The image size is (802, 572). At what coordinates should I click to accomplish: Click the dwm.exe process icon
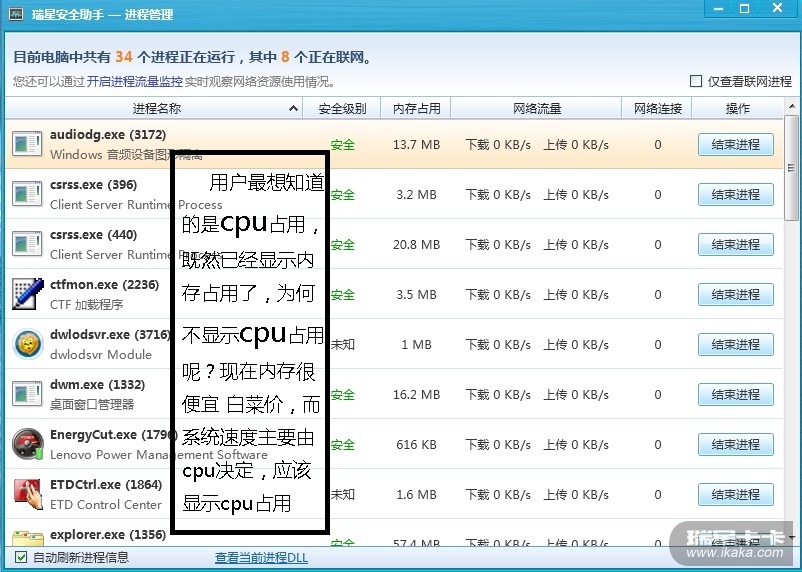point(27,394)
